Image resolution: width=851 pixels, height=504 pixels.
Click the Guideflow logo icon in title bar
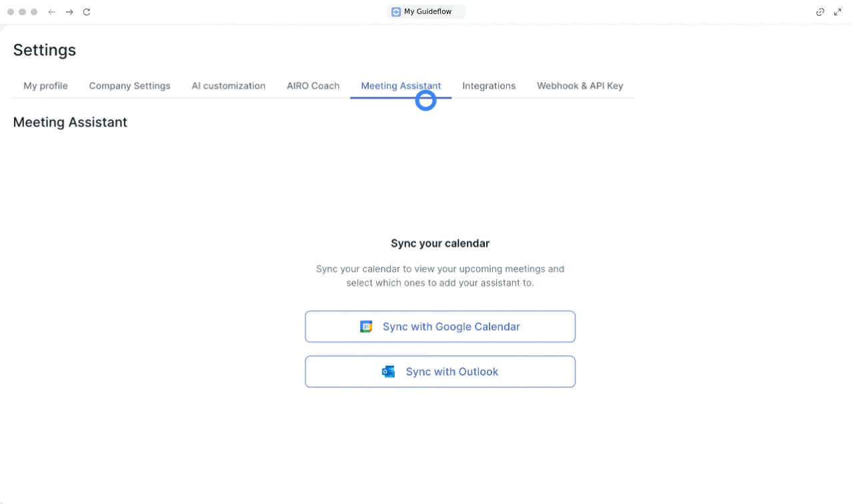396,12
